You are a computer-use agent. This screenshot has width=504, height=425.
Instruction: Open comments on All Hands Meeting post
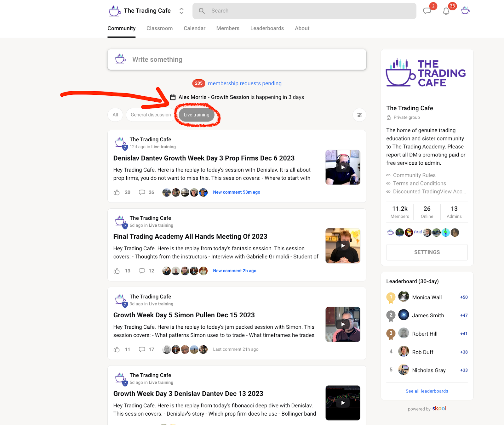pos(142,271)
